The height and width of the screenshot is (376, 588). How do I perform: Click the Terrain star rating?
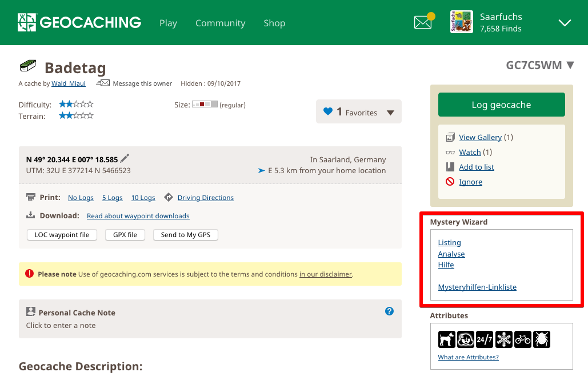click(x=76, y=115)
